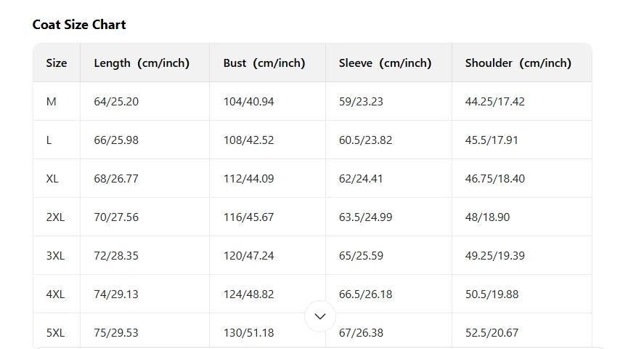Click the 62/24.41 sleeve value
This screenshot has height=349, width=644.
[362, 179]
